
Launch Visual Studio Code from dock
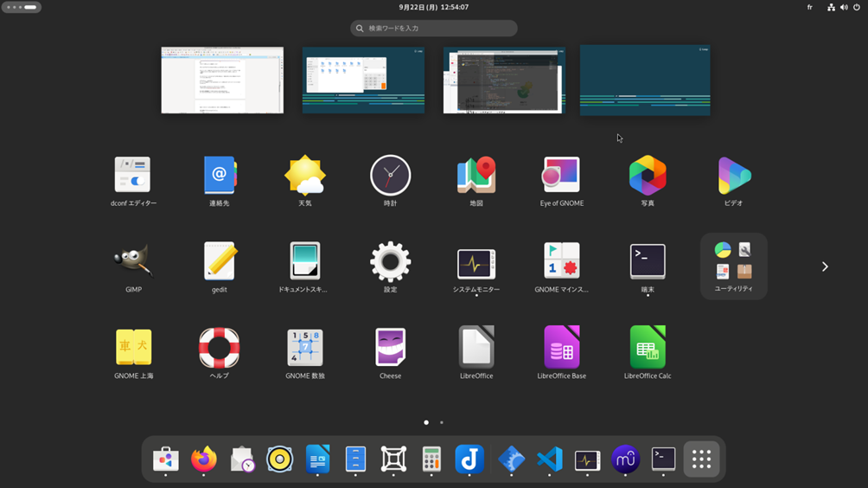pos(549,459)
